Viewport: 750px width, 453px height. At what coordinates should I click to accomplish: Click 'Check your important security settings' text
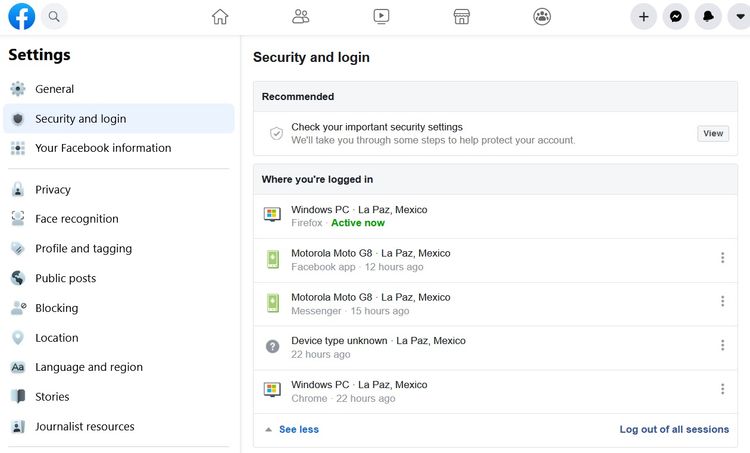tap(377, 127)
